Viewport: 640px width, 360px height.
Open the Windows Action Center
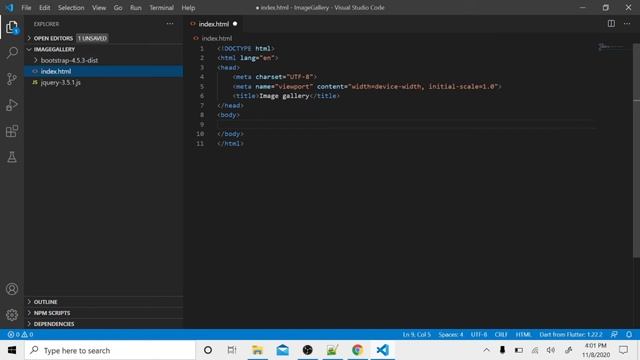(x=623, y=350)
